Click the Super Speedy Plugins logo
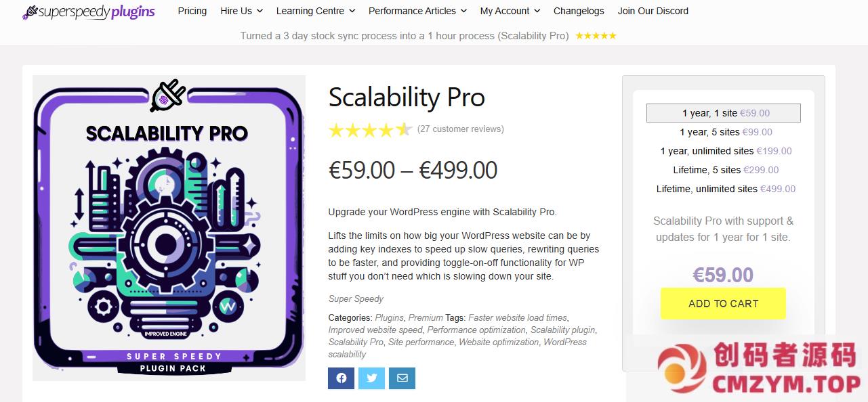Image resolution: width=868 pixels, height=402 pixels. point(89,12)
